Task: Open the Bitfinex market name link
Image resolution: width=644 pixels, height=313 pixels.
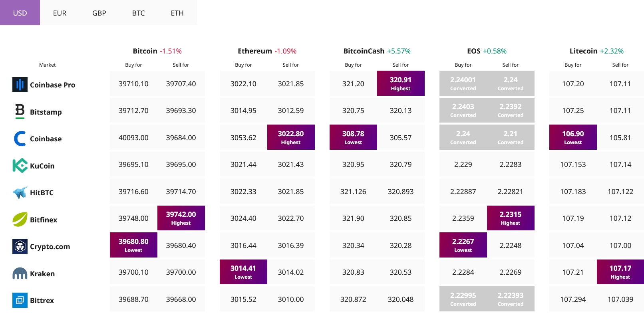Action: point(44,220)
